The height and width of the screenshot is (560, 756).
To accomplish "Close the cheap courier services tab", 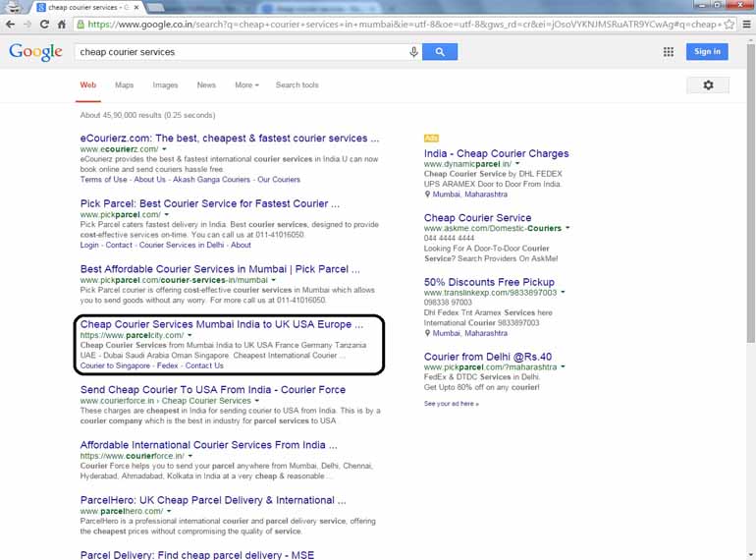I will [x=136, y=7].
